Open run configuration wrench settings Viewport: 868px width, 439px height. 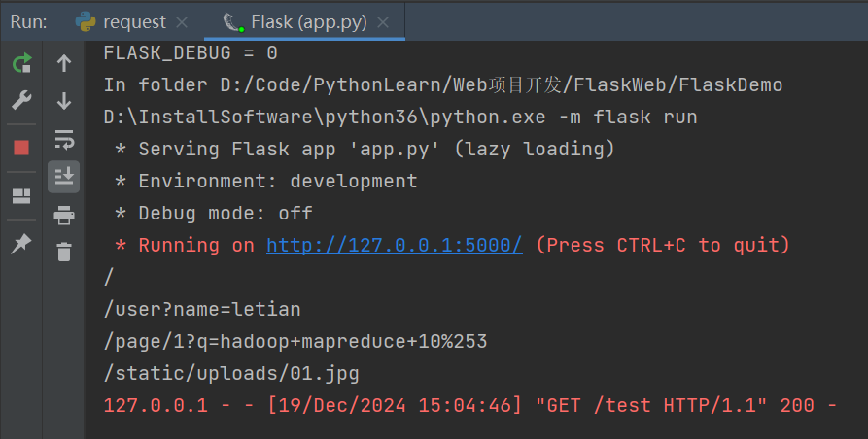tap(21, 100)
